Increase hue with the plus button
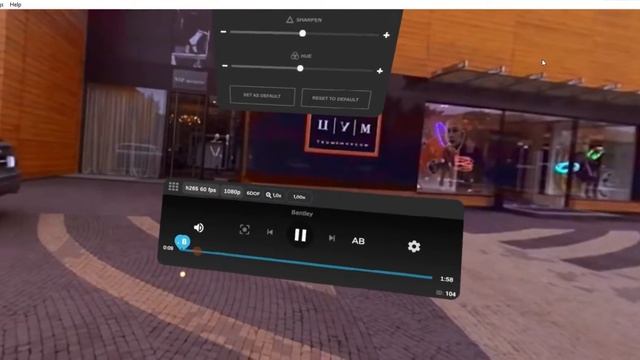The image size is (640, 360). point(380,71)
